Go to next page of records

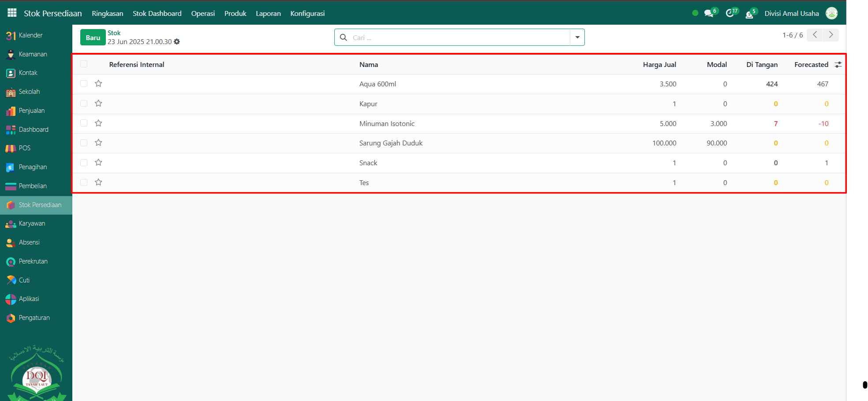[831, 35]
